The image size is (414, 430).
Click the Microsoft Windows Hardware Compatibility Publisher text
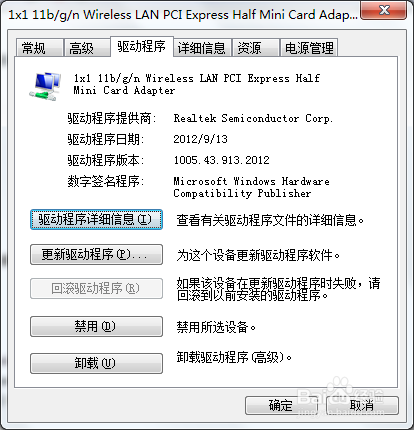(x=252, y=187)
